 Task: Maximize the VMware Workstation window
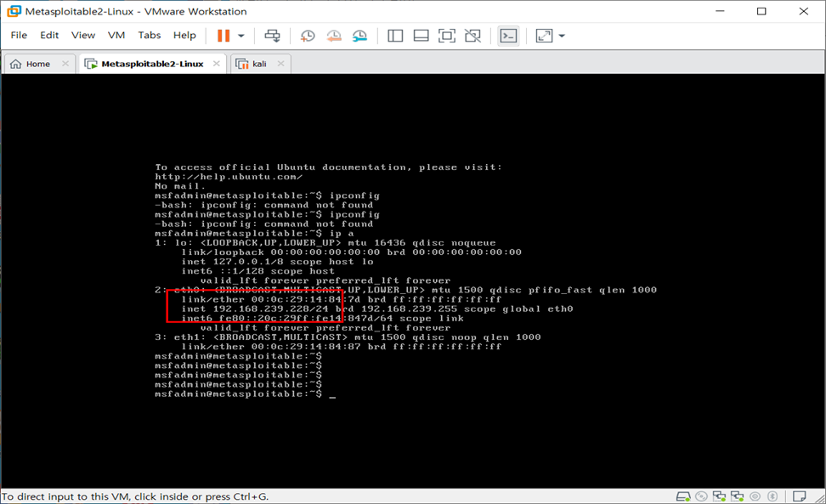tap(761, 11)
